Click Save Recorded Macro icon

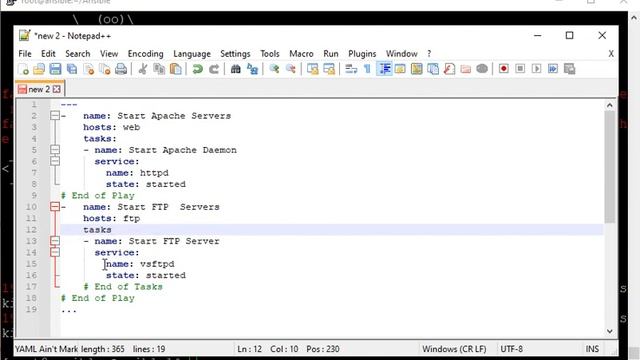tap(569, 69)
